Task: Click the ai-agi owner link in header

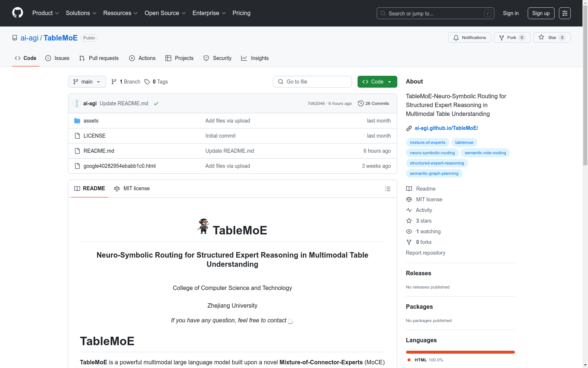Action: (x=29, y=38)
